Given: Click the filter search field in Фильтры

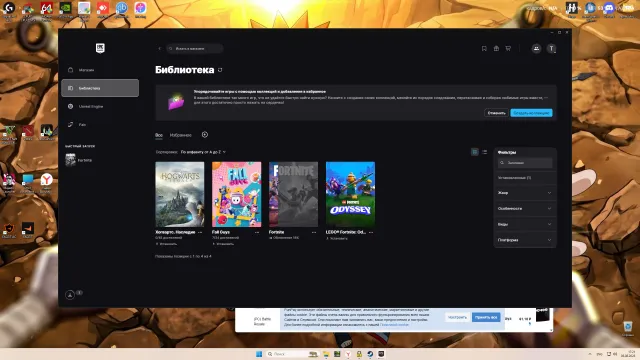Looking at the screenshot, I should pos(525,163).
